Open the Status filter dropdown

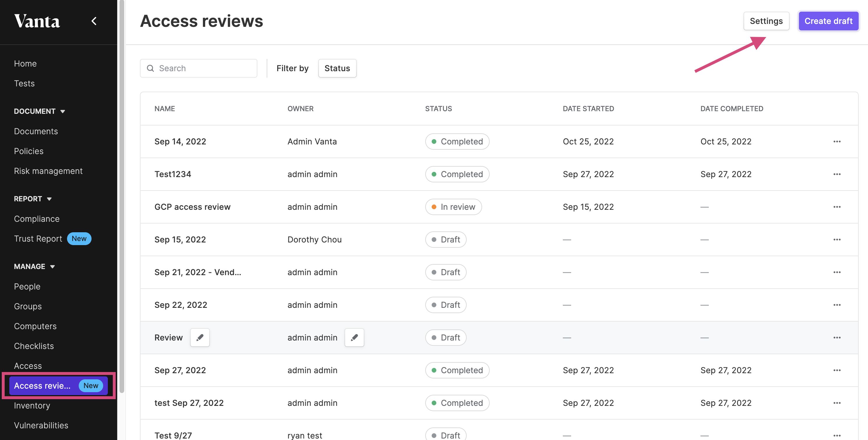click(337, 68)
